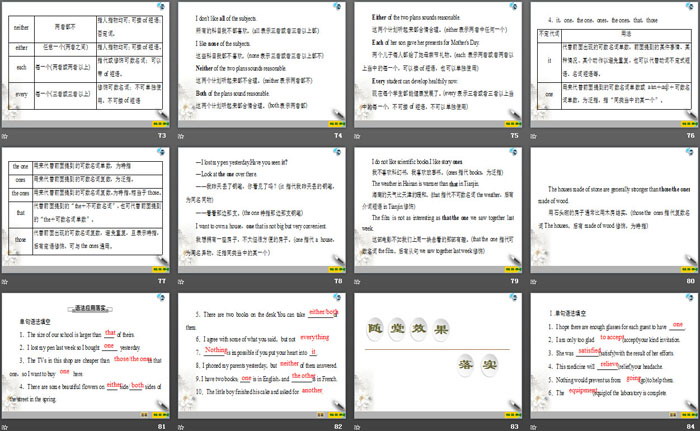Click the slide number label 83

(x=514, y=427)
